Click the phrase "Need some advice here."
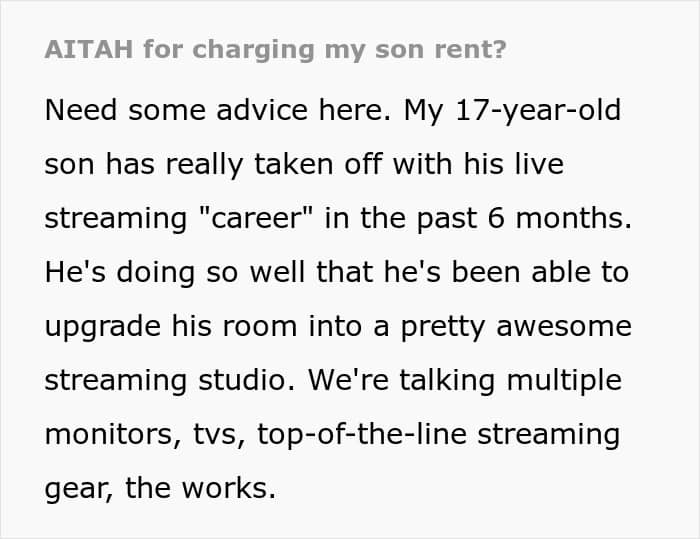The width and height of the screenshot is (700, 539). point(218,109)
